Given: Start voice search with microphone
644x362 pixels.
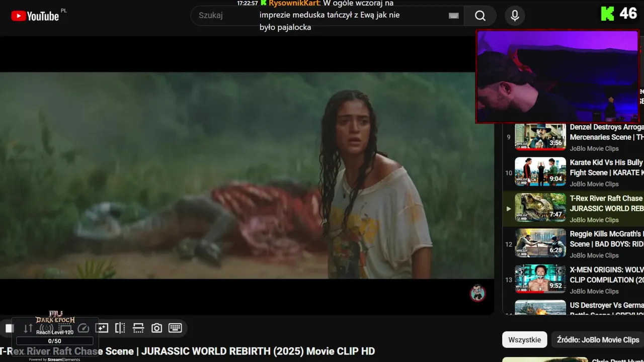Looking at the screenshot, I should (x=515, y=16).
